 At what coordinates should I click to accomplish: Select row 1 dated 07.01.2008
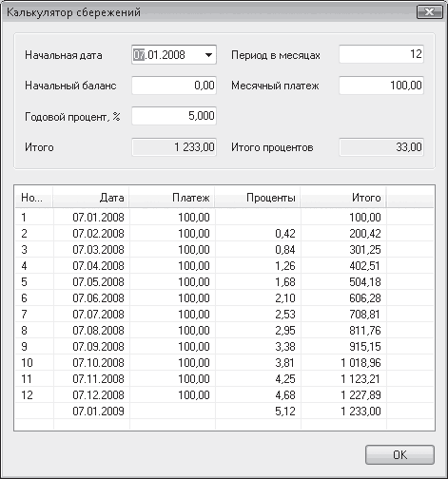pos(224,218)
